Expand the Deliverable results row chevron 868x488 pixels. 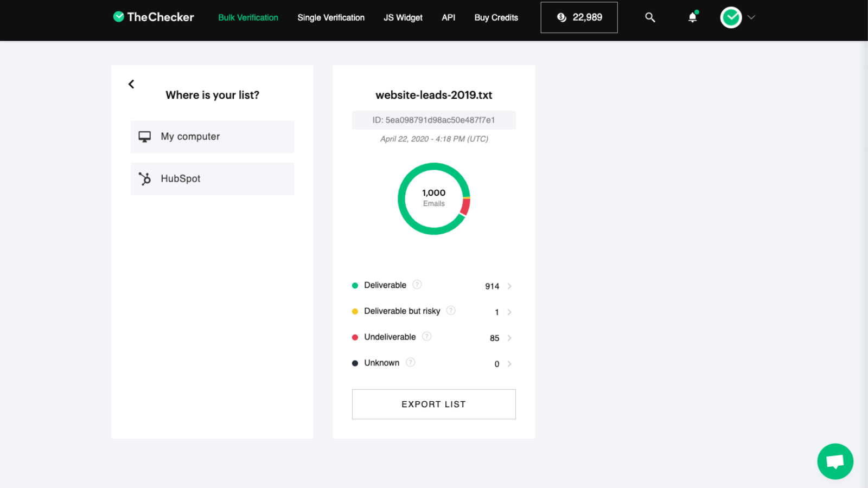coord(509,286)
